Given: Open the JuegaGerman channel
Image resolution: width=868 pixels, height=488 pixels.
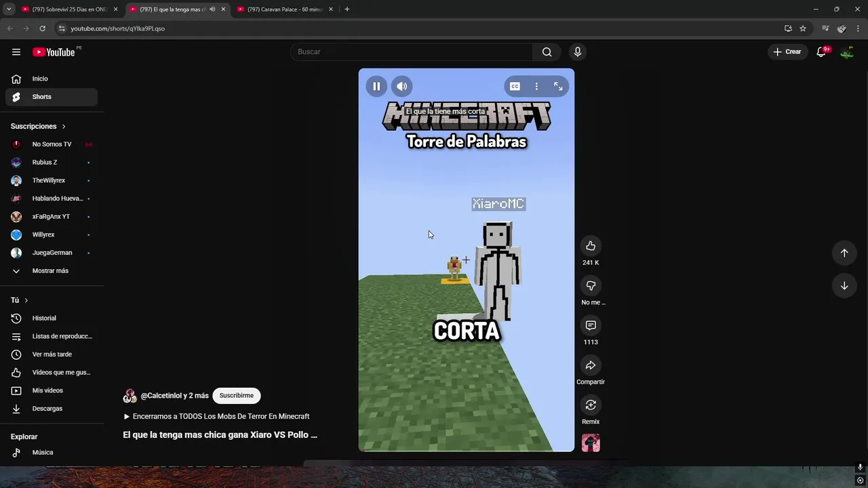Looking at the screenshot, I should (52, 253).
